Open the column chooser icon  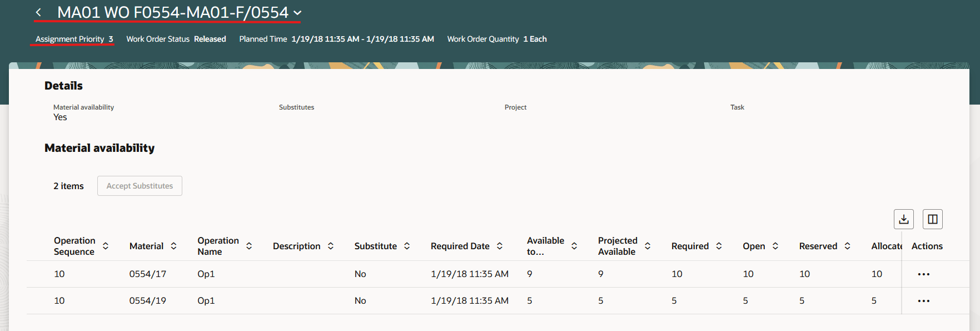933,219
